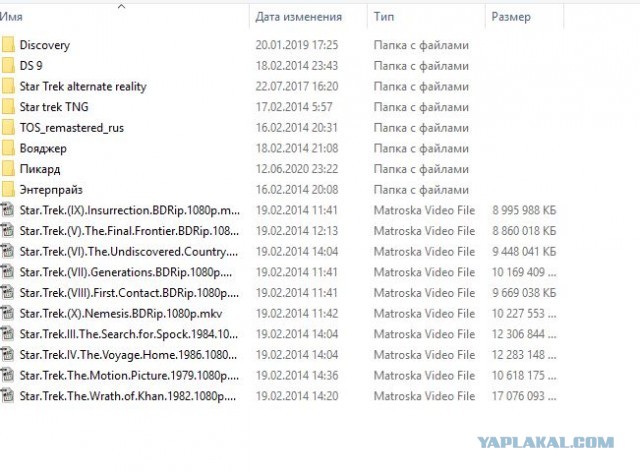Click the Пикард folder icon
This screenshot has width=640, height=472.
[8, 169]
